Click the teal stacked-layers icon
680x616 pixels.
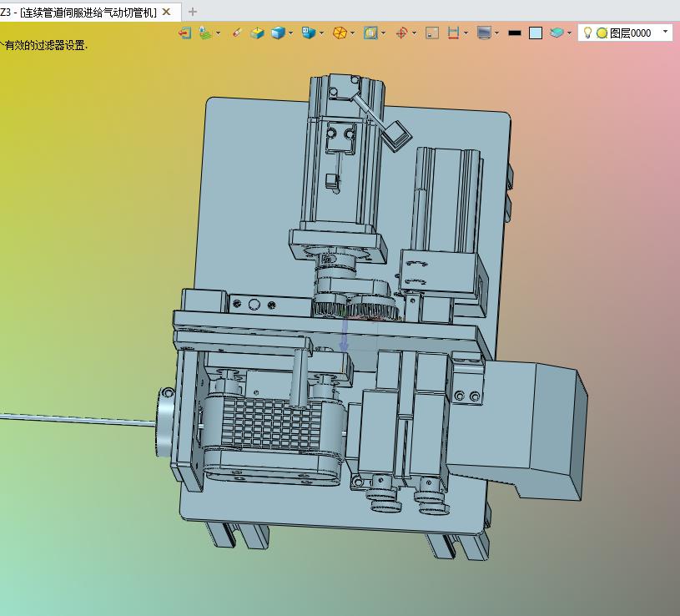(557, 33)
